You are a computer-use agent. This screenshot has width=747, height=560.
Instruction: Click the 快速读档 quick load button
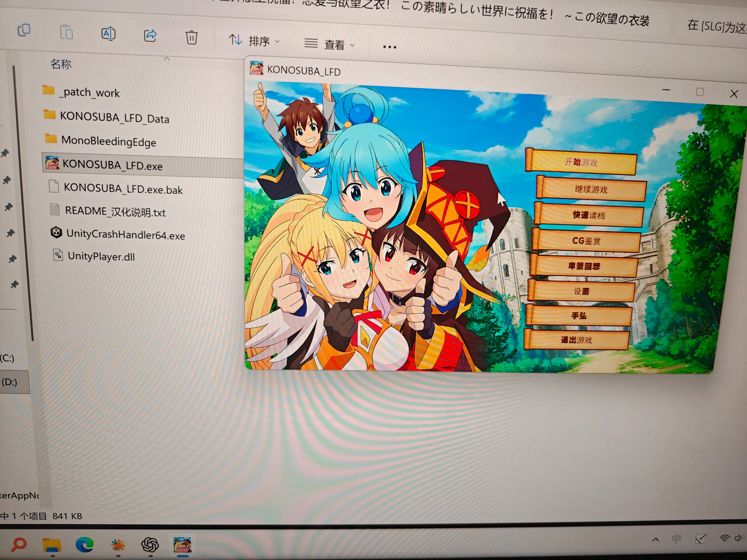(589, 215)
